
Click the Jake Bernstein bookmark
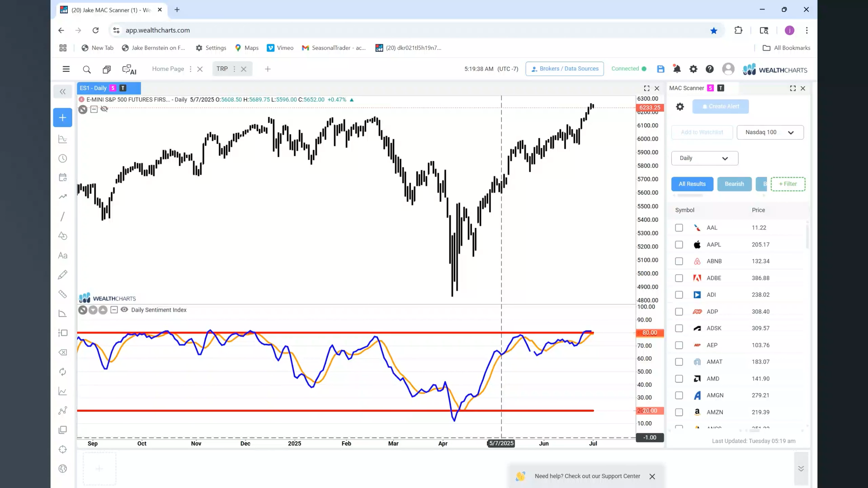coord(153,48)
